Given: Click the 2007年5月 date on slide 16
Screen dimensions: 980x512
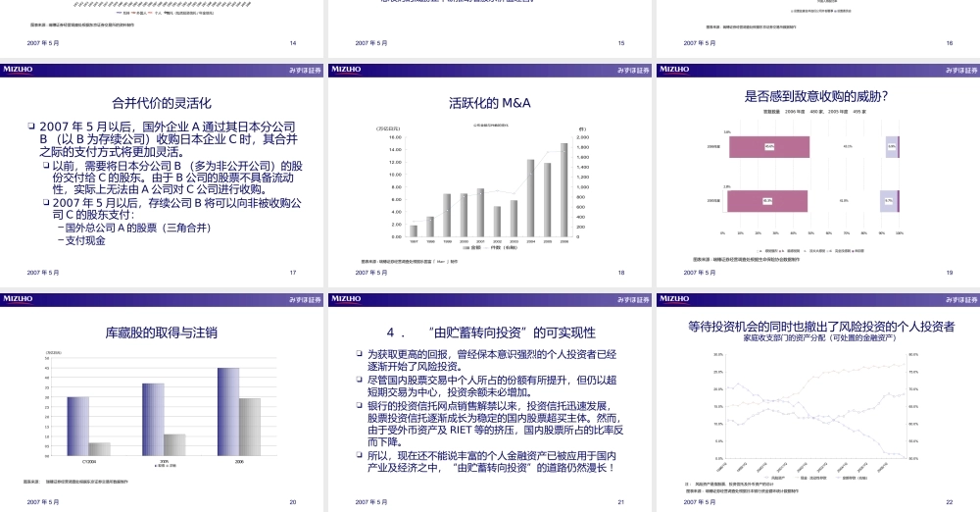Looking at the screenshot, I should (700, 43).
